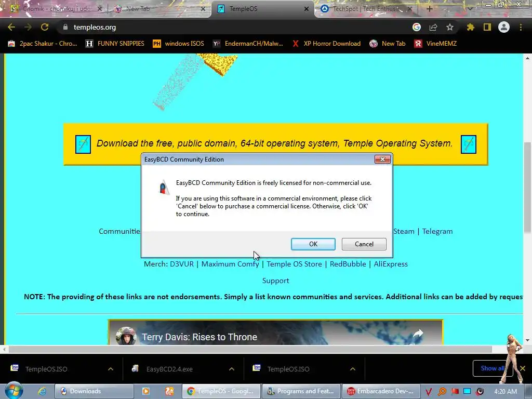Viewport: 532px width, 399px height.
Task: Click the orange magnifier tray icon
Action: point(442,392)
